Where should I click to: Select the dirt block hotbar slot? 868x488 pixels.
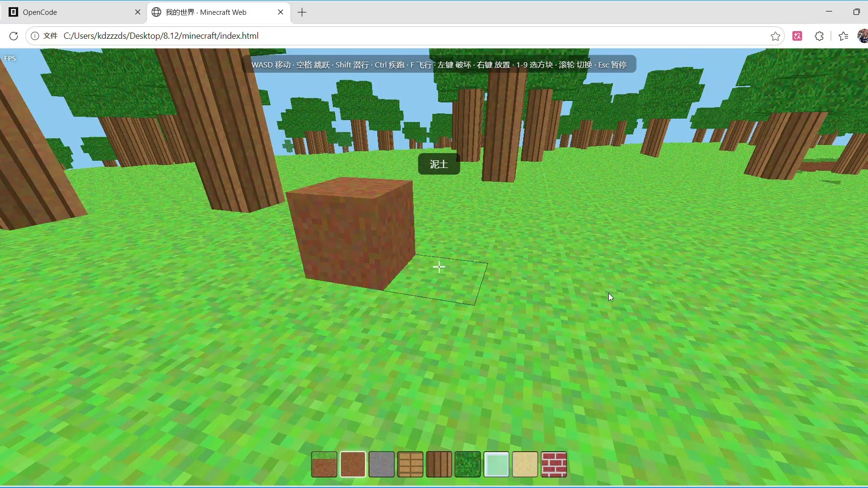pyautogui.click(x=353, y=464)
